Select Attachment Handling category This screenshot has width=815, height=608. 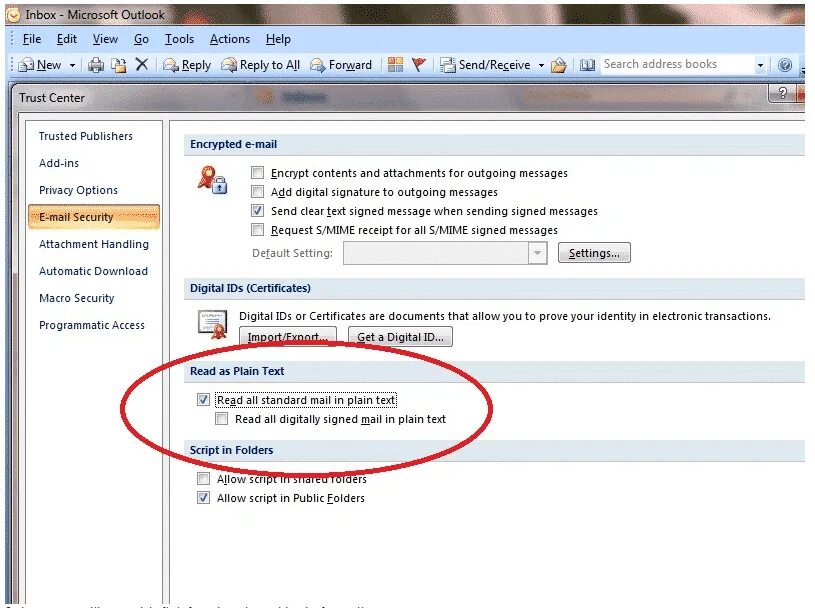click(94, 244)
